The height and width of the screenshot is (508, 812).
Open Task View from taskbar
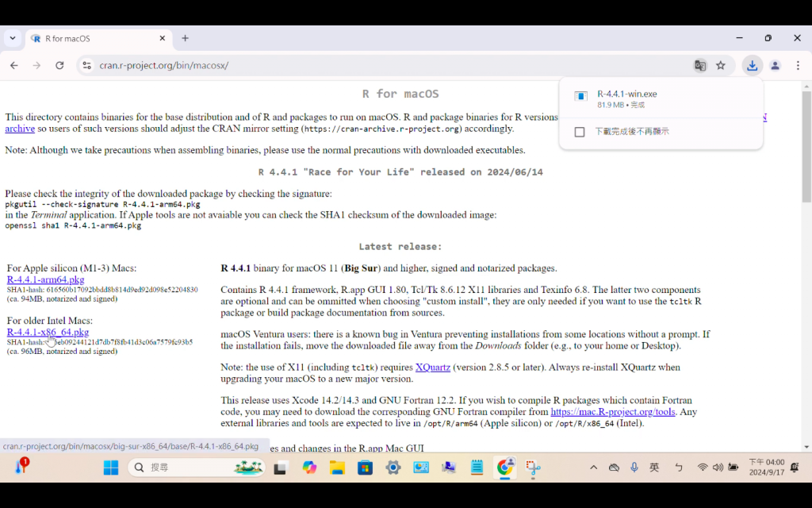280,468
